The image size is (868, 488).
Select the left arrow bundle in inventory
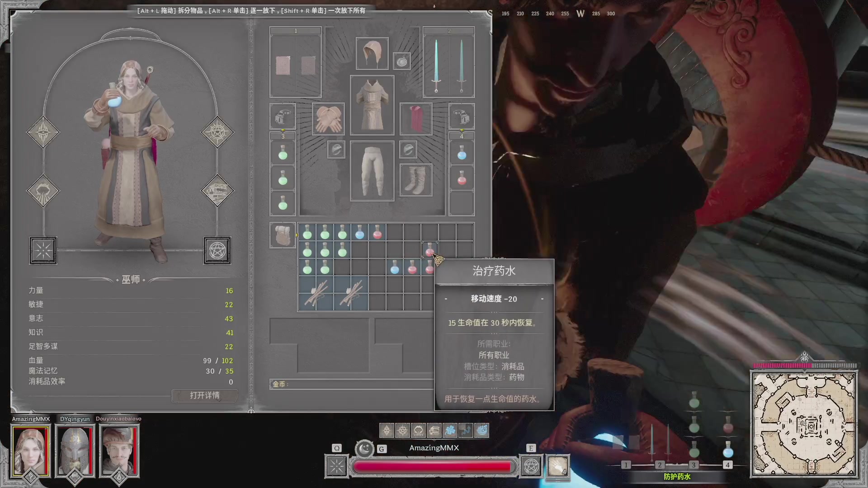316,294
